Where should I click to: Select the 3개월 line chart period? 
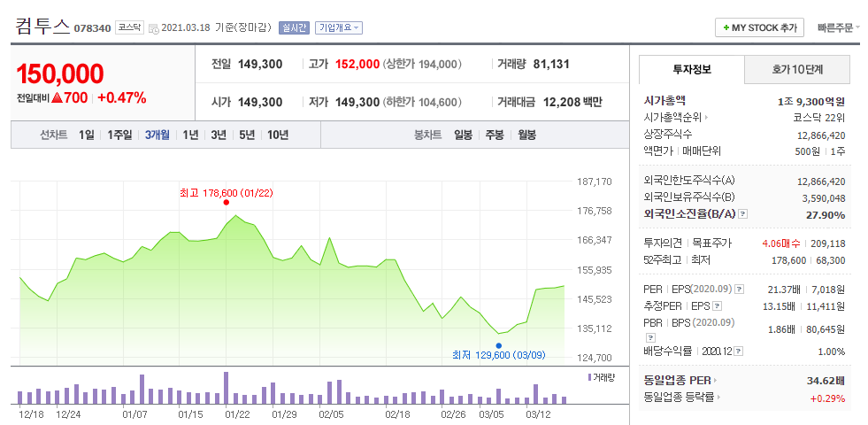(157, 135)
